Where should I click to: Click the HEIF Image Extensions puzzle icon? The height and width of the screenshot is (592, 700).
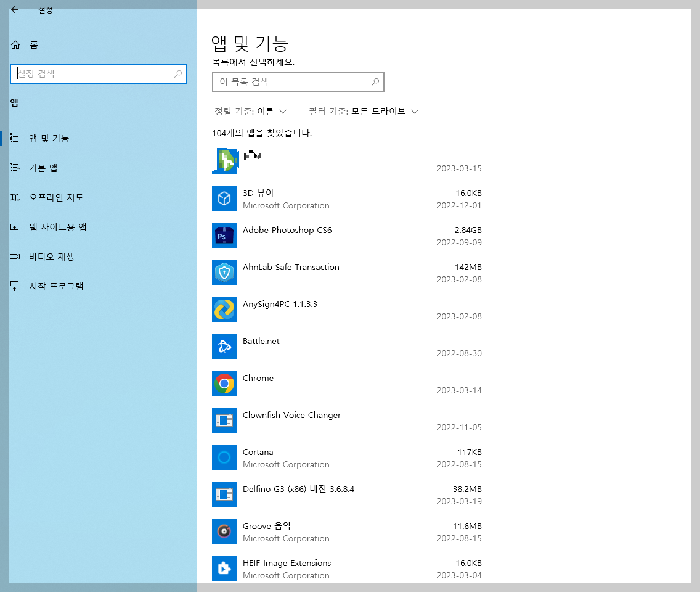pos(224,569)
